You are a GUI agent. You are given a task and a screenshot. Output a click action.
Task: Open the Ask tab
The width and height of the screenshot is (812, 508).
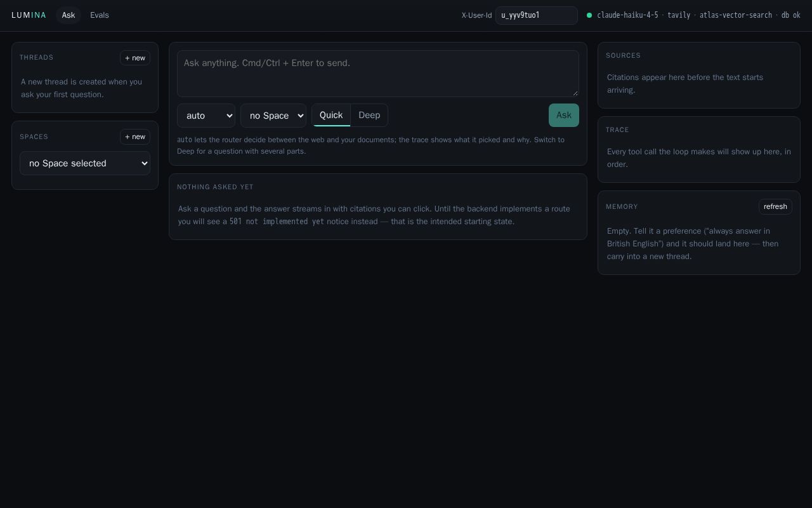tap(69, 15)
